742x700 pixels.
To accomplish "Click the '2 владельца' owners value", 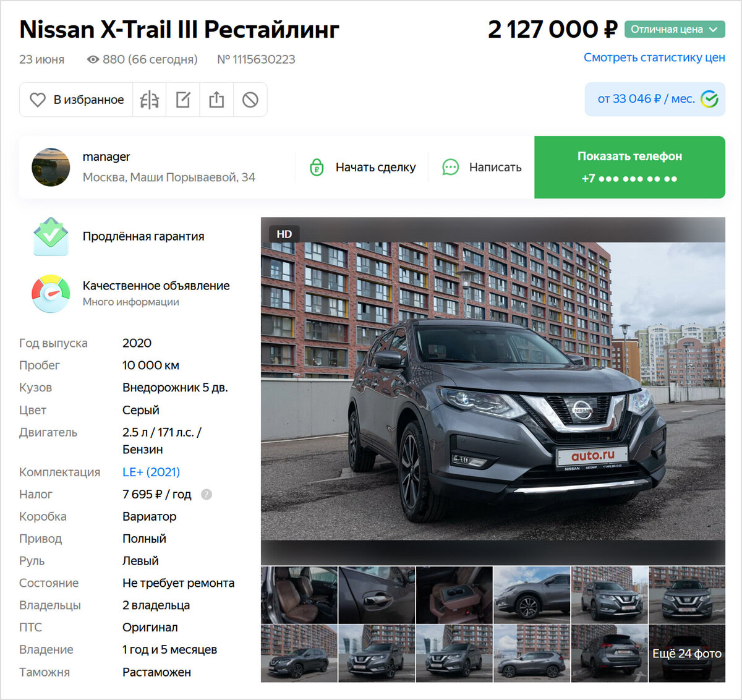I will [156, 605].
